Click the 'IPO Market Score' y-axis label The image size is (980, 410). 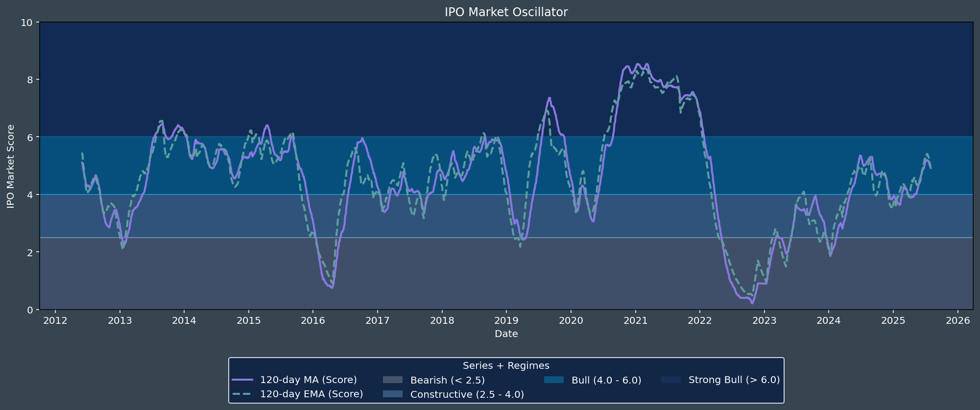click(11, 166)
